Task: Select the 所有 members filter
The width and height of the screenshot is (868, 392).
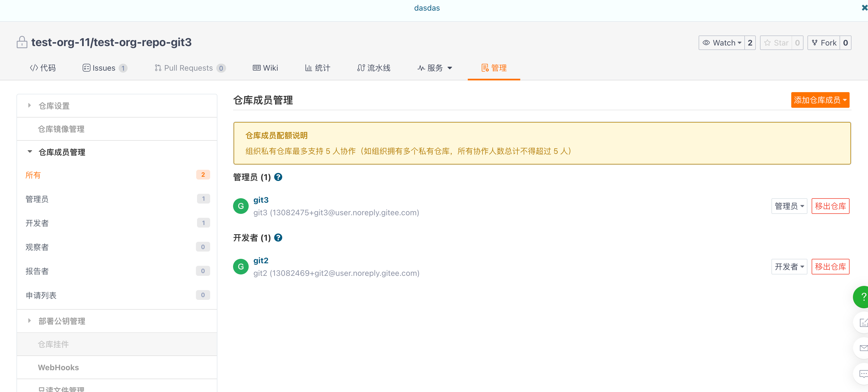Action: pos(117,175)
